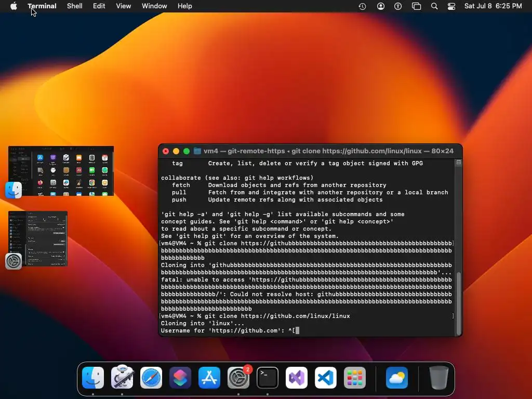This screenshot has width=532, height=399.
Task: Open the Terminal application menu
Action: 42,6
